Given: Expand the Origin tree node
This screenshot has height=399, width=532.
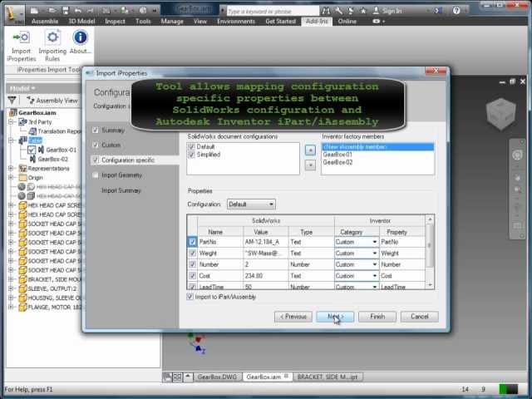Looking at the screenshot, I should click(11, 177).
